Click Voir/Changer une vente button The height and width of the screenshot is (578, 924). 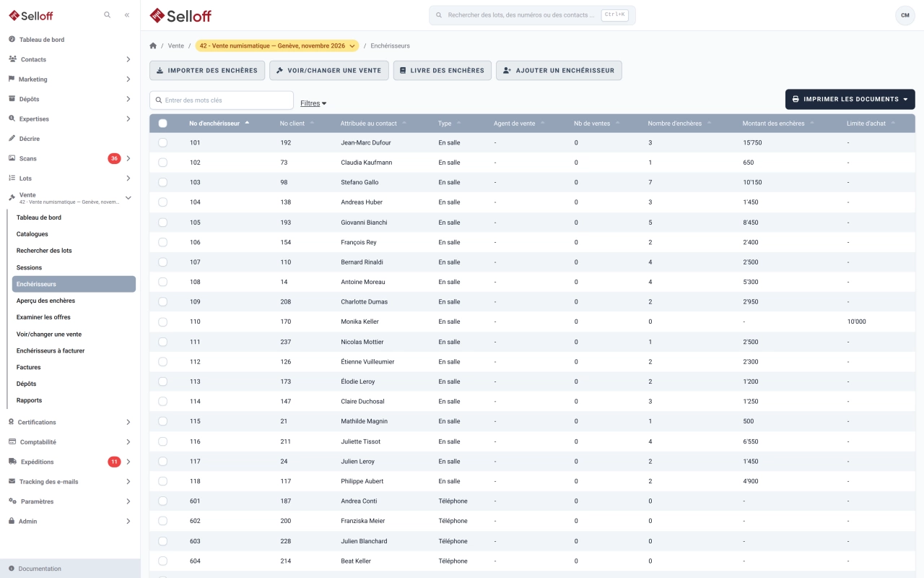point(329,70)
